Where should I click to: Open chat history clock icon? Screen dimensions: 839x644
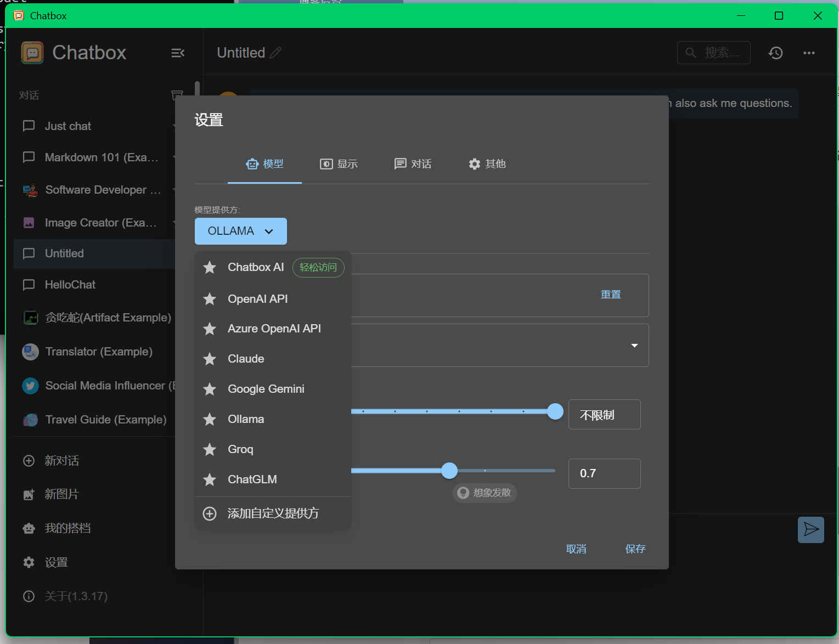pyautogui.click(x=775, y=53)
